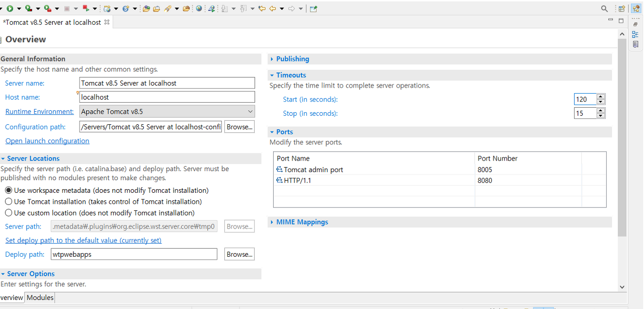Click the Runtime Environment link
This screenshot has width=644, height=309.
40,111
